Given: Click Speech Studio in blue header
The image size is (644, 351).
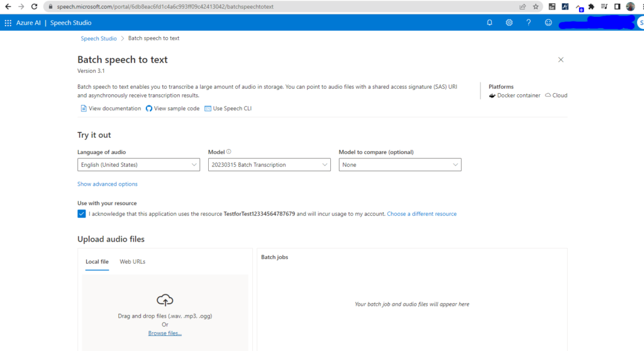Looking at the screenshot, I should pyautogui.click(x=70, y=23).
